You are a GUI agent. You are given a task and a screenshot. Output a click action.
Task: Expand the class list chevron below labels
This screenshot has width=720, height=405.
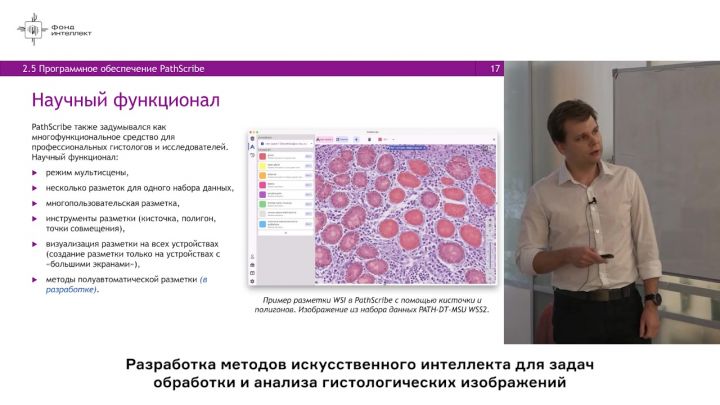[x=285, y=232]
